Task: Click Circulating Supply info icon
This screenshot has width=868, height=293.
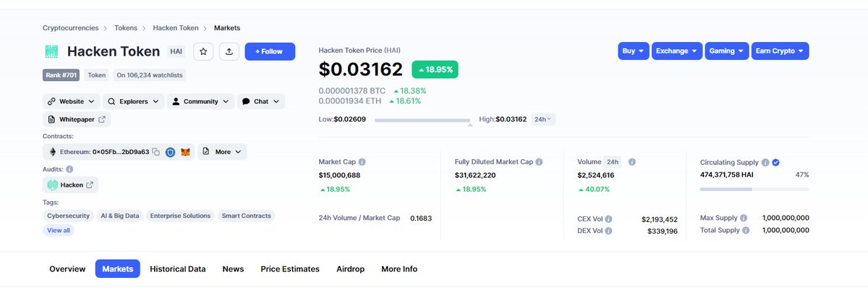Action: click(765, 162)
